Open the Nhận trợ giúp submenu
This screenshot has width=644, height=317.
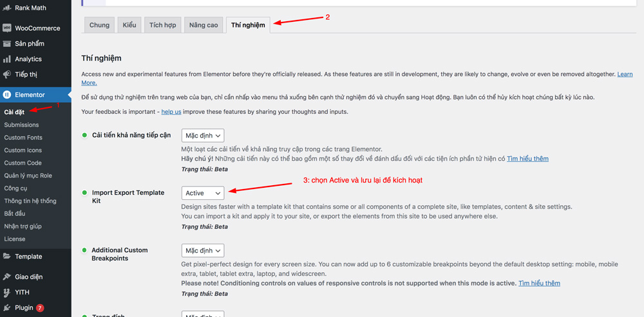23,226
